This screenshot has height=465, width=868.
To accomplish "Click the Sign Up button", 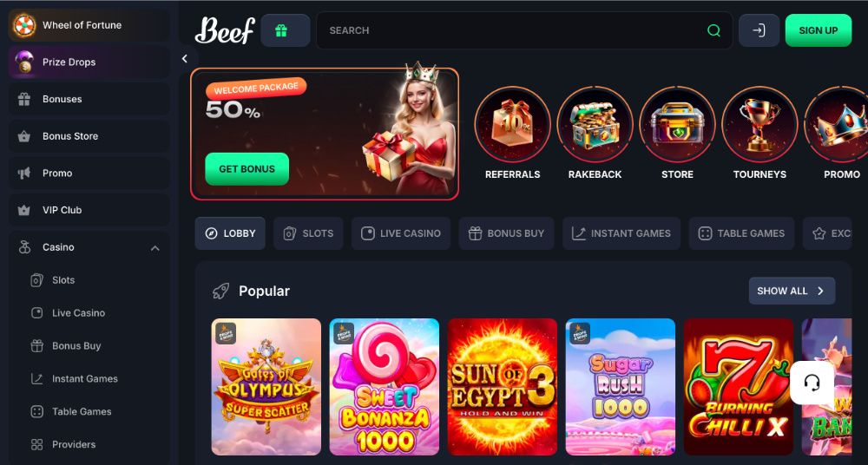I will pos(819,30).
